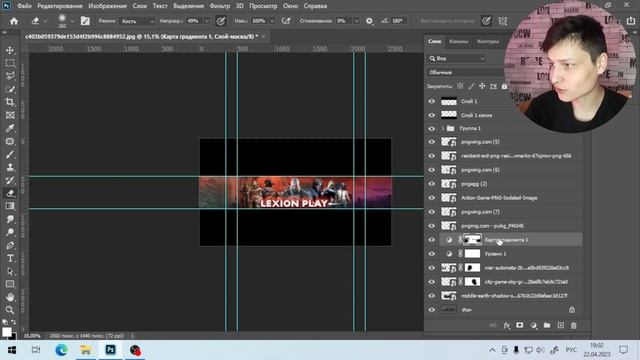Hide the Action-Game-PNG-Isolated-Image layer
The height and width of the screenshot is (360, 640).
click(431, 198)
